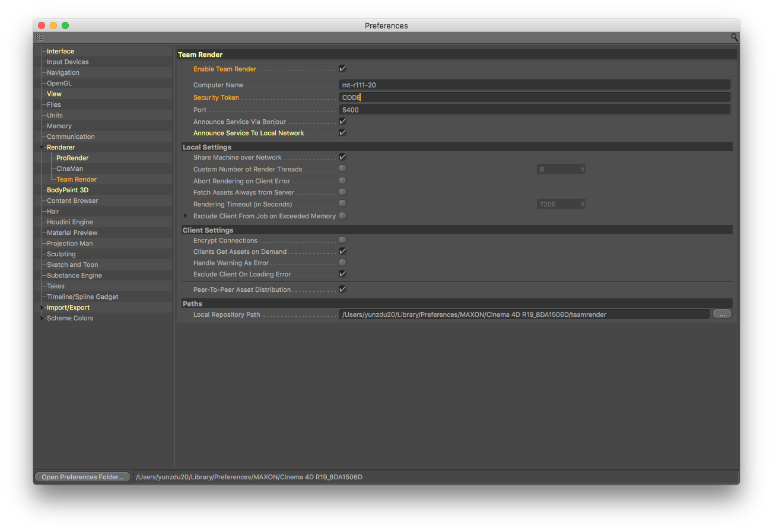Enable Fetch Assets Always from Server
Screen dimensions: 773x532
click(x=342, y=192)
